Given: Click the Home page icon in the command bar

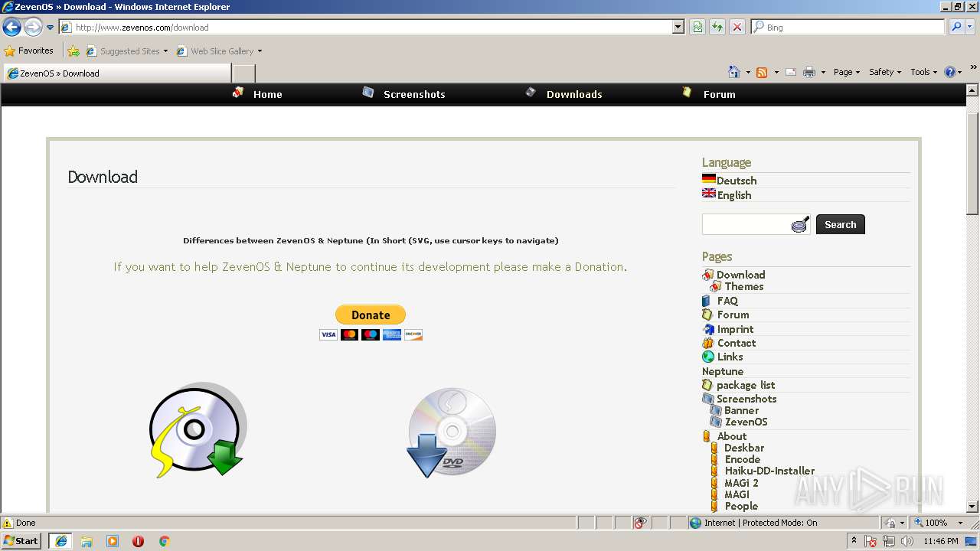Looking at the screenshot, I should pos(734,72).
